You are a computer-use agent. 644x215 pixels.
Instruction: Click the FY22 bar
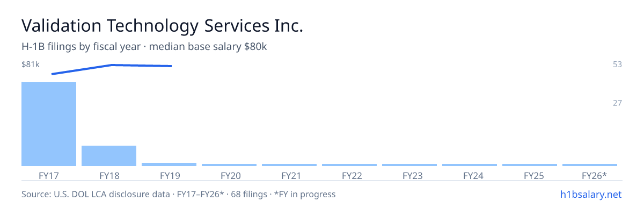coord(349,165)
